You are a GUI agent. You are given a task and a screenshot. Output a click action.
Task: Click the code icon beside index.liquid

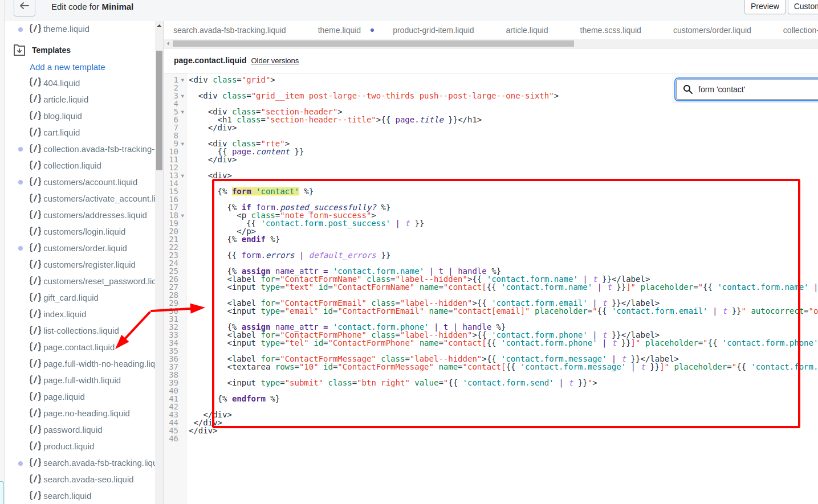35,314
